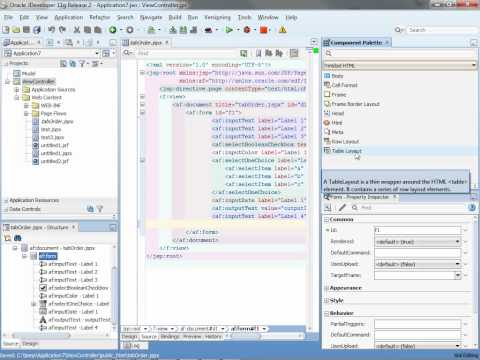Expand the Appearance properties section
This screenshot has height=360, width=480.
pos(326,288)
